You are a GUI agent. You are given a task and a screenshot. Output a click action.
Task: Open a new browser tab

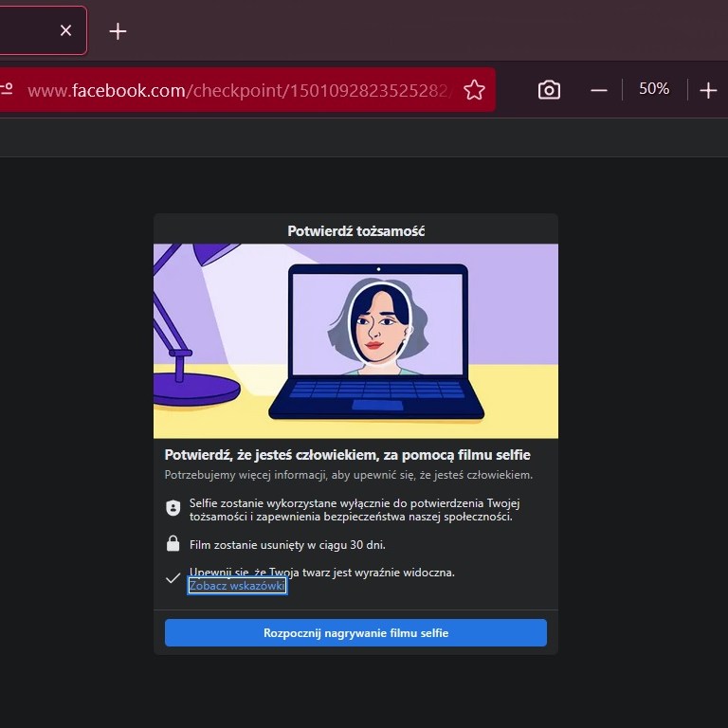[118, 31]
